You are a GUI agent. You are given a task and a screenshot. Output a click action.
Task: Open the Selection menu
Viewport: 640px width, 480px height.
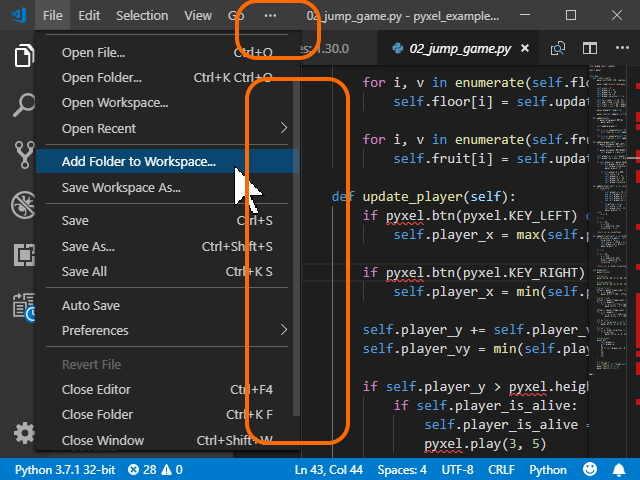tap(142, 16)
